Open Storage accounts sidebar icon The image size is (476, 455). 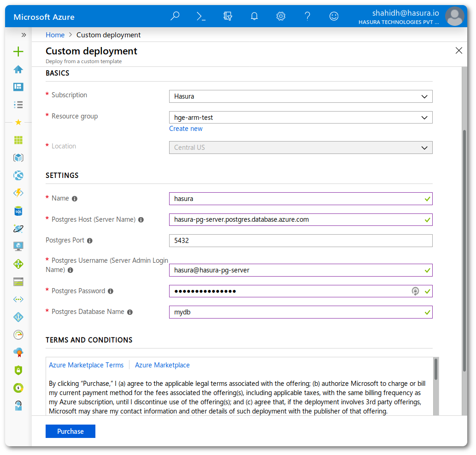18,282
